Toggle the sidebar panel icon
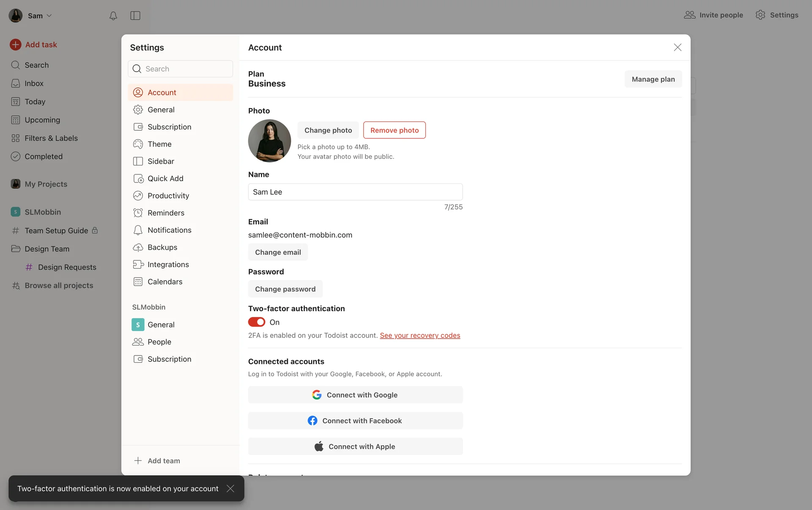Screen dimensions: 812x510 tap(135, 16)
